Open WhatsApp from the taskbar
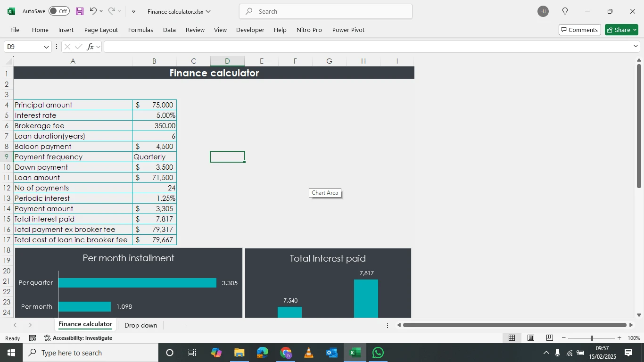Viewport: 644px width, 362px height. click(x=378, y=353)
